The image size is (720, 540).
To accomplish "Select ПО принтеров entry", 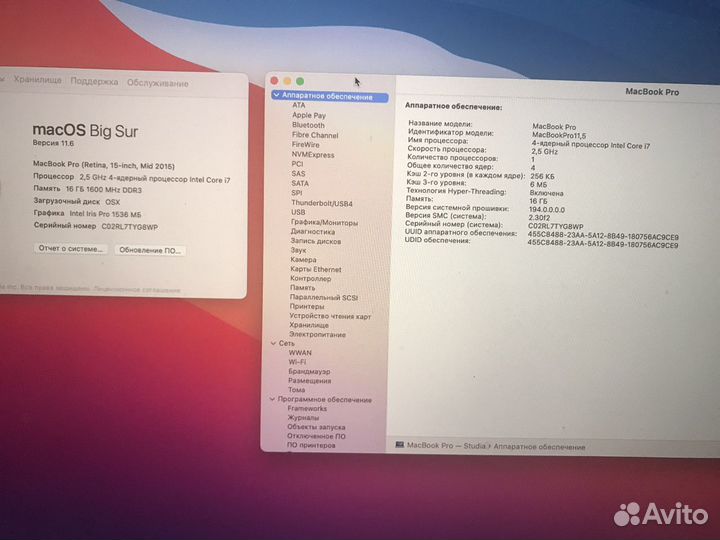I will (311, 445).
